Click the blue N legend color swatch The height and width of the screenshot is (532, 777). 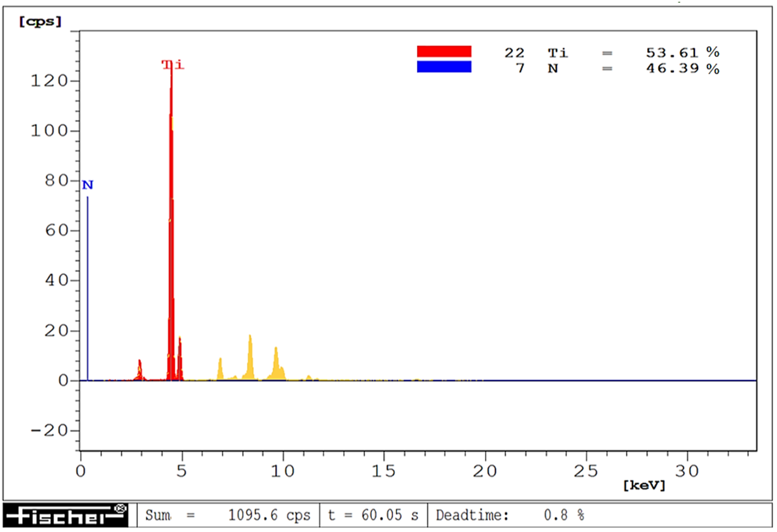point(444,67)
